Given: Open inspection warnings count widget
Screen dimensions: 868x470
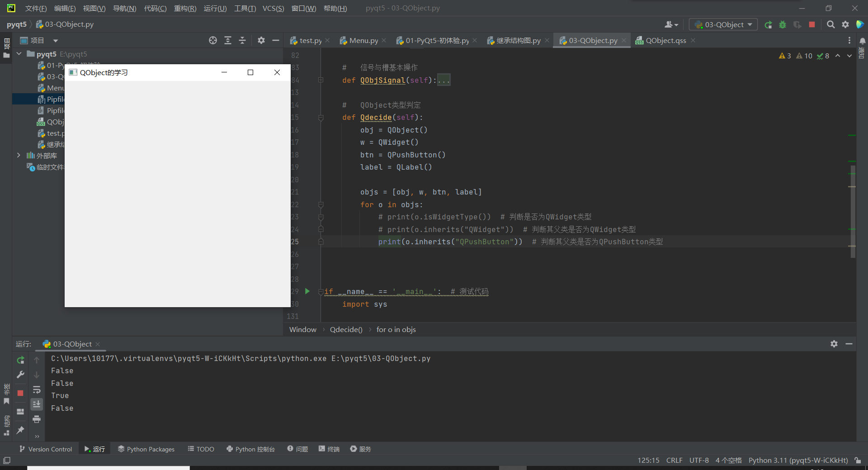Looking at the screenshot, I should (804, 56).
